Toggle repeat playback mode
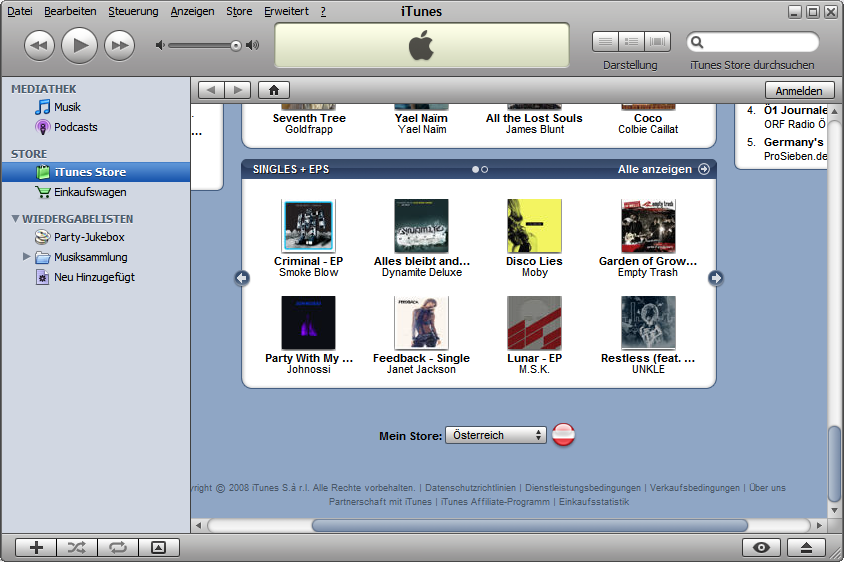 (117, 547)
